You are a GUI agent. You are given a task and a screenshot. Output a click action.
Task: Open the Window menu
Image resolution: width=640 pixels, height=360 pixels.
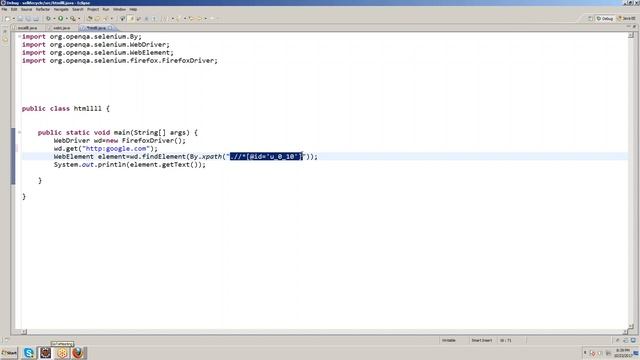[x=119, y=9]
